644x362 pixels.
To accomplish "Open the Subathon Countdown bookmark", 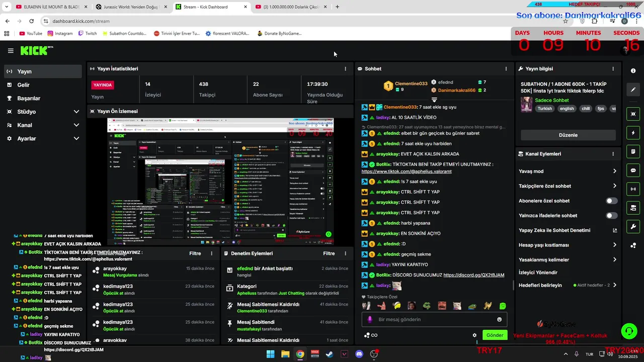I will [x=123, y=33].
